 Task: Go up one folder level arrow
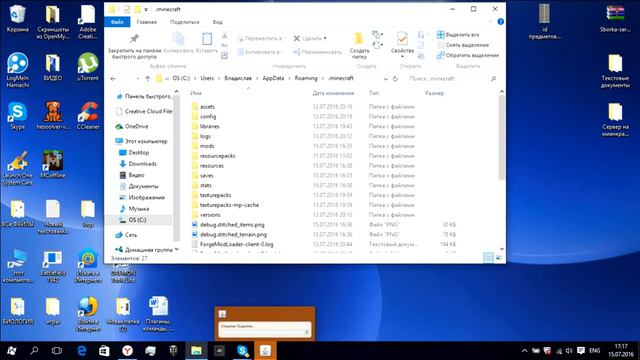147,78
